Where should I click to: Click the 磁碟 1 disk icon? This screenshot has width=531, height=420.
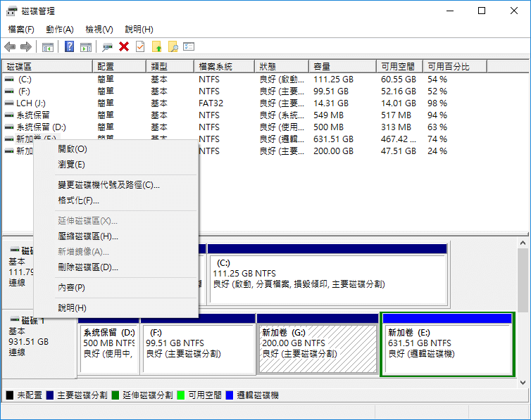tap(15, 319)
